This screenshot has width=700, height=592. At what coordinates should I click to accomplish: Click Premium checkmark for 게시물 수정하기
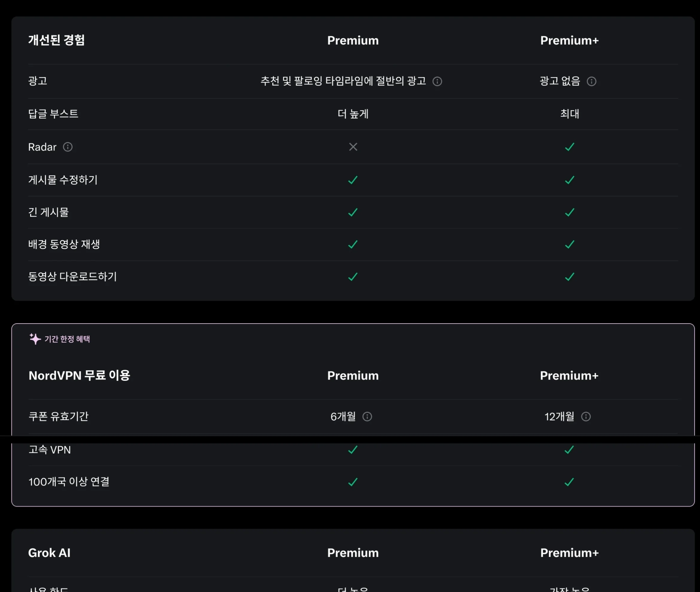(x=353, y=180)
